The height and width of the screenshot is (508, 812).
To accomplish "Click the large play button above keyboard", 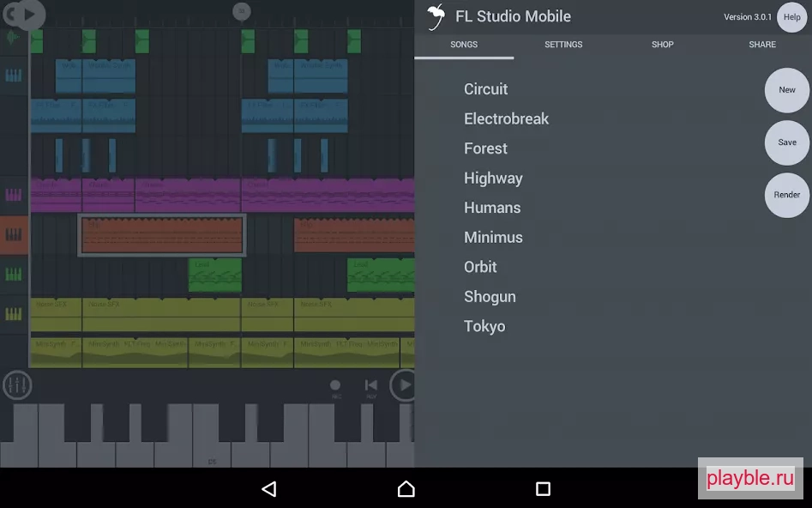I will pyautogui.click(x=403, y=385).
